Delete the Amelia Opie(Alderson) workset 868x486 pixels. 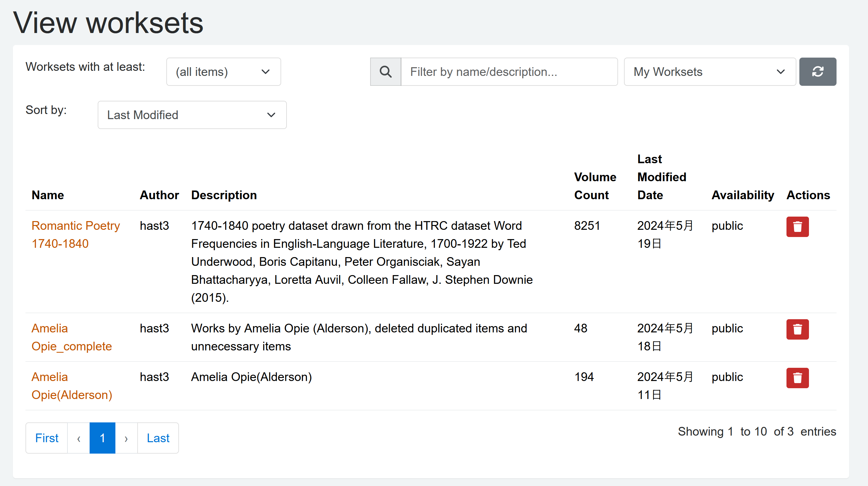coord(797,378)
